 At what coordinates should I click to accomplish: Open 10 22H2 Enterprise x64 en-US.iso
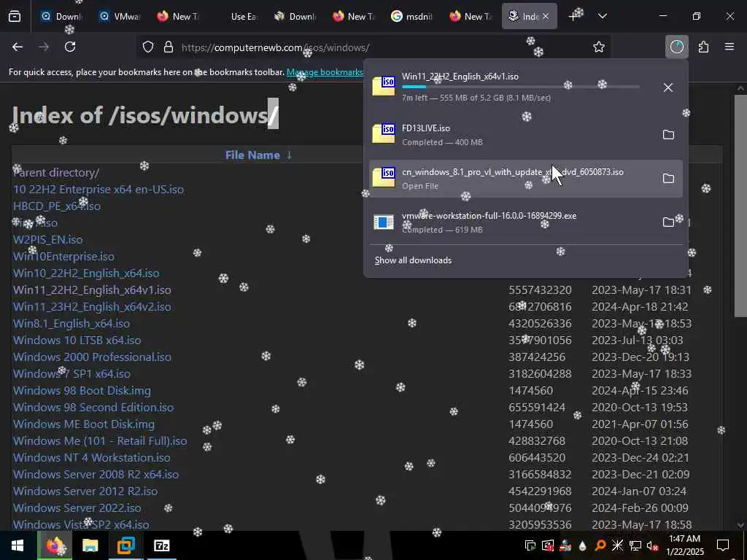98,189
